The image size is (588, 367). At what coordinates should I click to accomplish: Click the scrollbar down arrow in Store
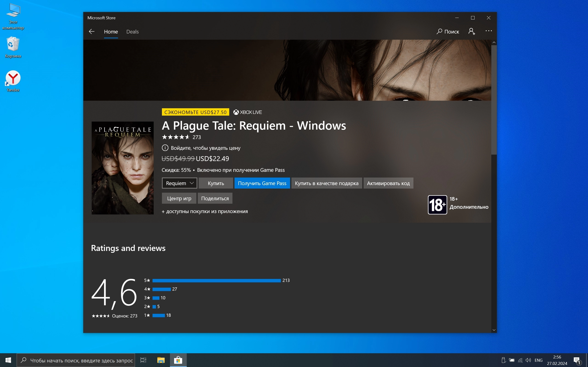pos(494,330)
